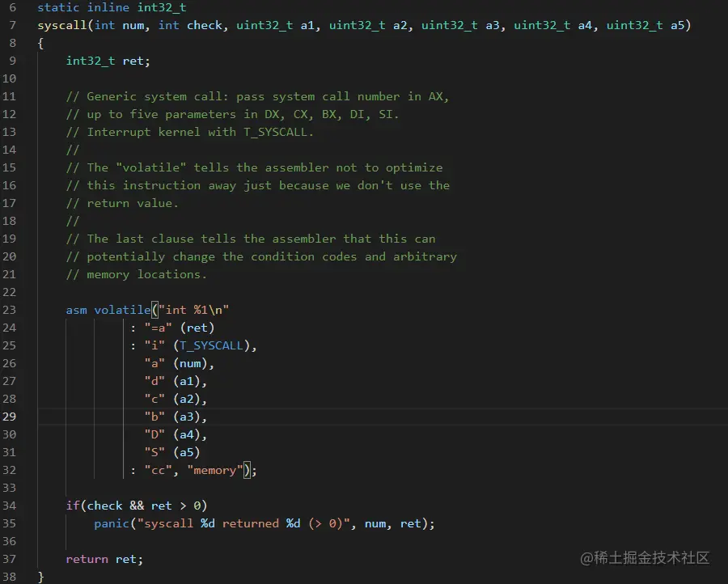This screenshot has height=584, width=728.
Task: Click line number 34 in the gutter
Action: point(9,506)
